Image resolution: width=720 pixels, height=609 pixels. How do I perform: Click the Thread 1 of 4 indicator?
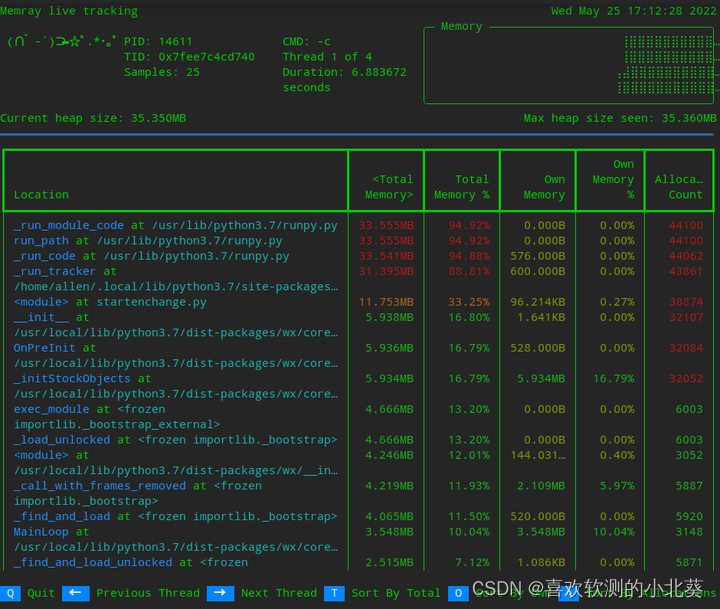[x=327, y=56]
